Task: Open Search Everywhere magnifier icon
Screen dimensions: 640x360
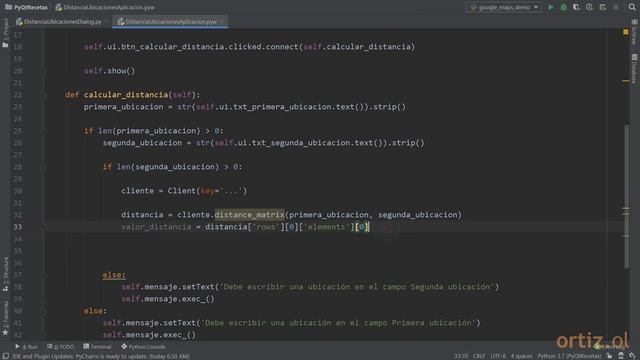Action: (632, 7)
